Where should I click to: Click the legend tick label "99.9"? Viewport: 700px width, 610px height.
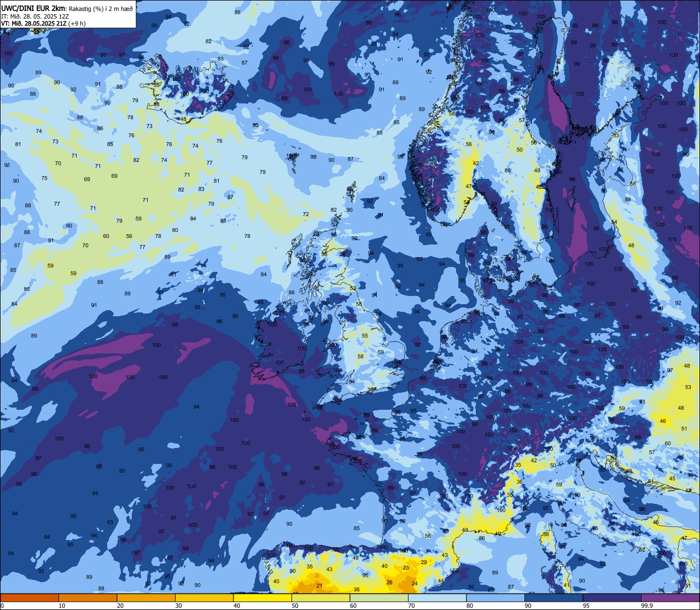647,606
